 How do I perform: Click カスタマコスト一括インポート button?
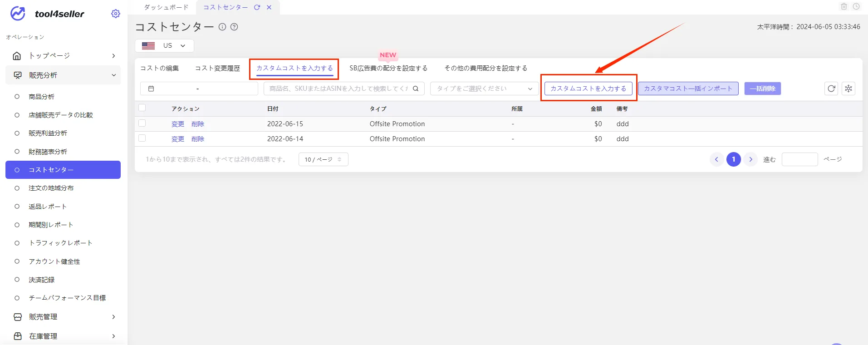pyautogui.click(x=688, y=89)
